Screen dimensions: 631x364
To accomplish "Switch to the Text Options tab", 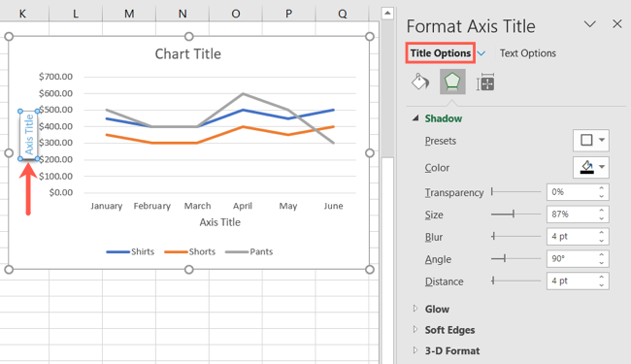I will (527, 53).
